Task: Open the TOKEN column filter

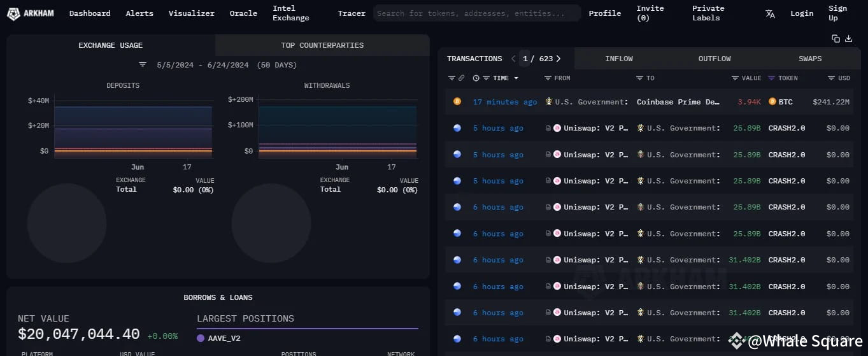Action: (x=771, y=78)
